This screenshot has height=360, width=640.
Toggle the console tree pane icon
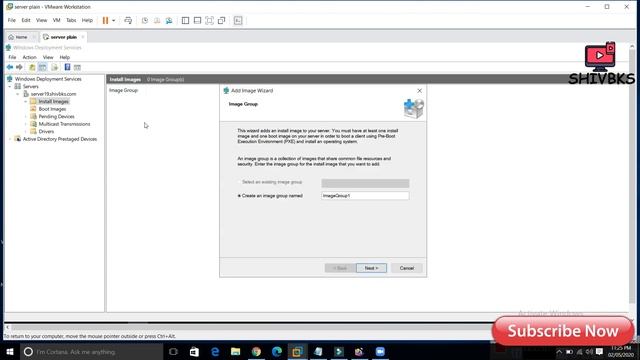42,67
